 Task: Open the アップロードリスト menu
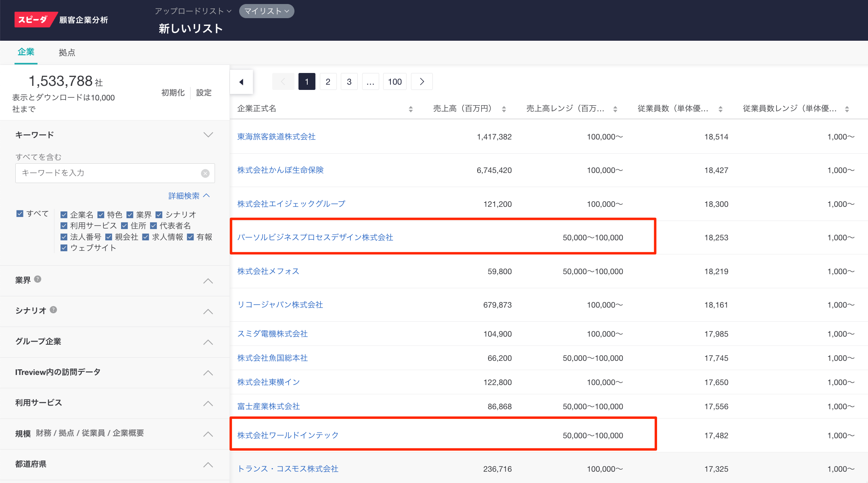pyautogui.click(x=193, y=11)
